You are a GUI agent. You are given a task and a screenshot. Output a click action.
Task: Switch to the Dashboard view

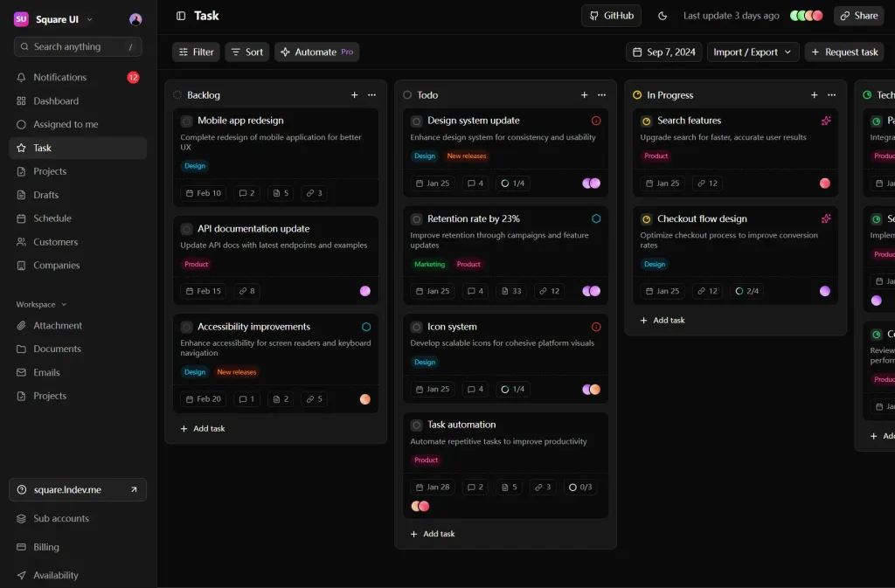(x=55, y=100)
